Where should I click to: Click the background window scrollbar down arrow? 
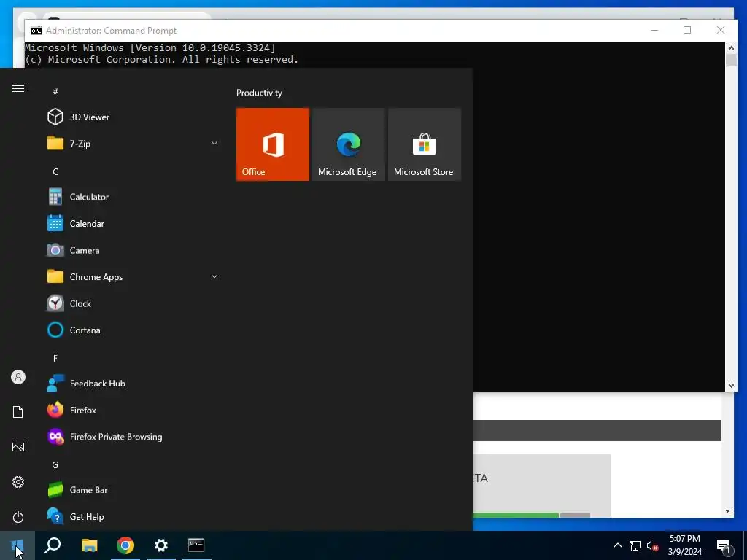727,511
